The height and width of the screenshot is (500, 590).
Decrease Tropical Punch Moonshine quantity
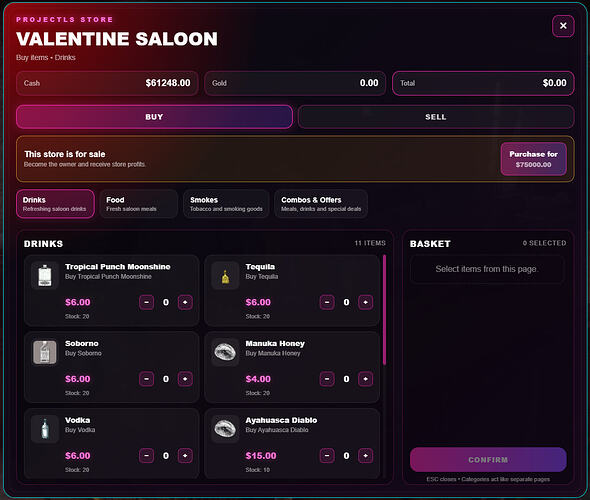coord(146,302)
